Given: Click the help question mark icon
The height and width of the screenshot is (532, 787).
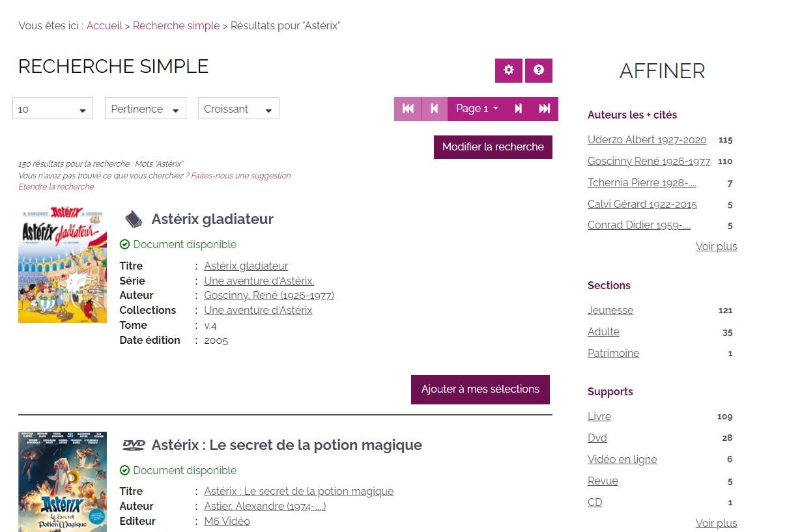Looking at the screenshot, I should point(539,70).
